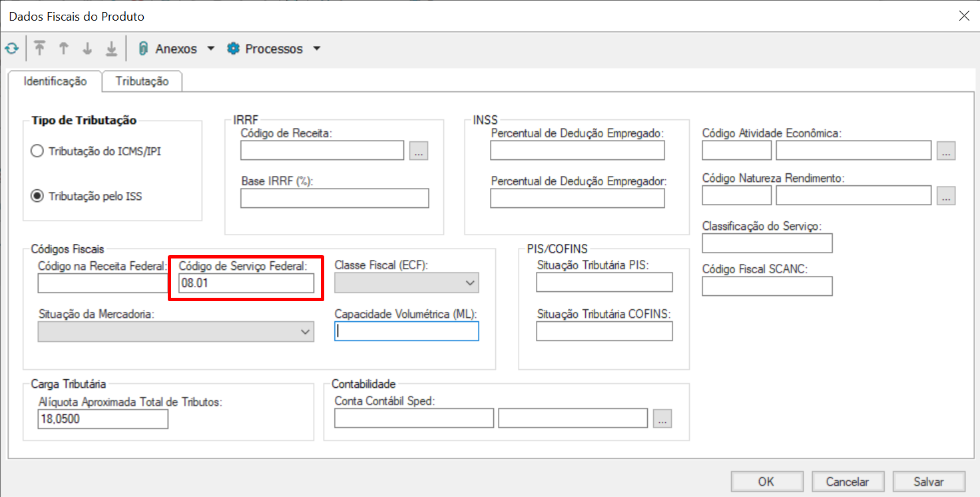Click Classificação do Serviço field

[x=767, y=243]
